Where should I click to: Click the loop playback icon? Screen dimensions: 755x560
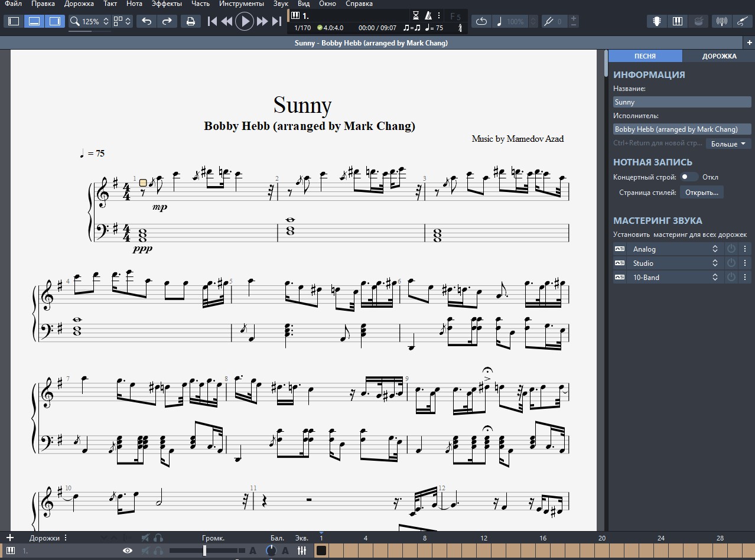481,22
